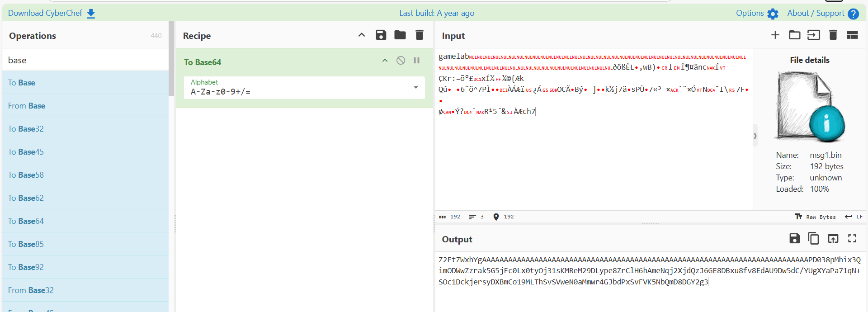Image resolution: width=868 pixels, height=312 pixels.
Task: Add a new input tab
Action: (775, 35)
